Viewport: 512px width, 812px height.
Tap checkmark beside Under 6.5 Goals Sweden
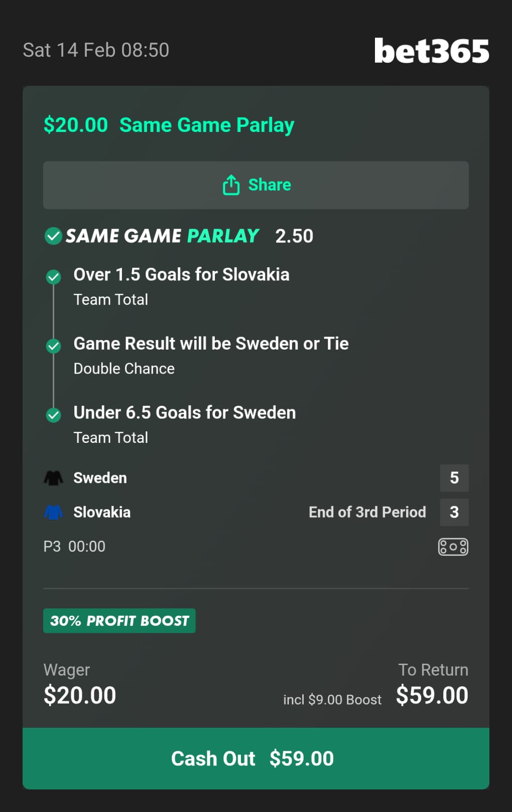tap(53, 415)
